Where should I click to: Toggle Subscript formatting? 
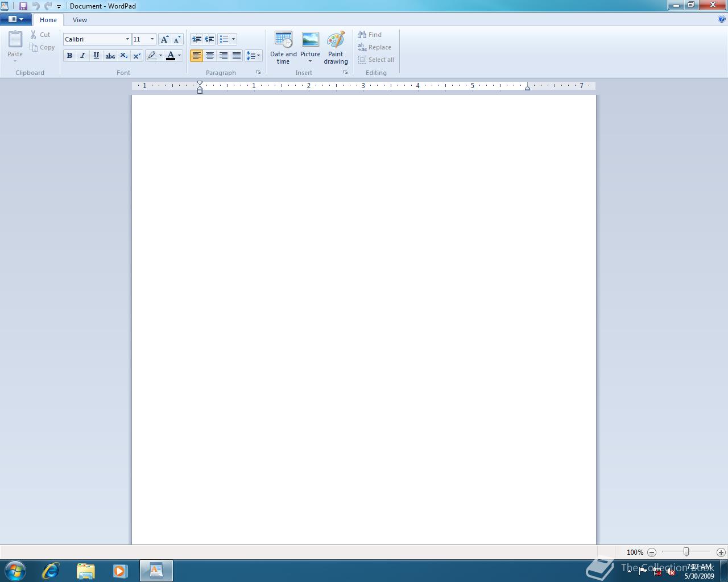click(123, 55)
